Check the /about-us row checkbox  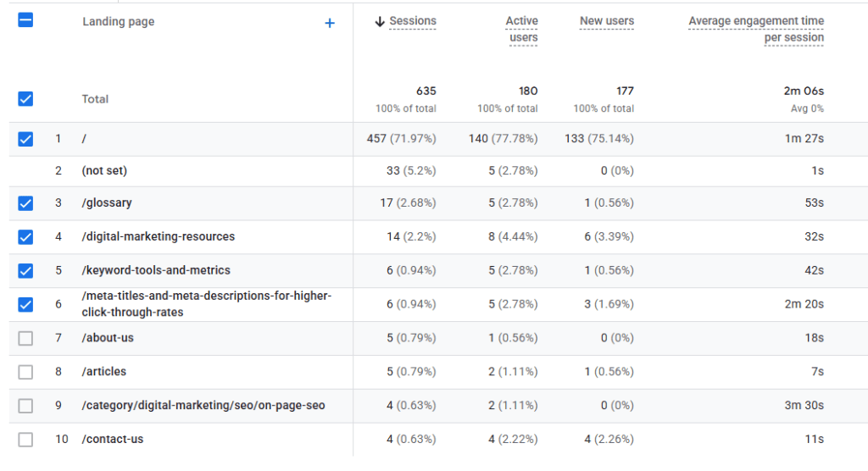coord(25,338)
